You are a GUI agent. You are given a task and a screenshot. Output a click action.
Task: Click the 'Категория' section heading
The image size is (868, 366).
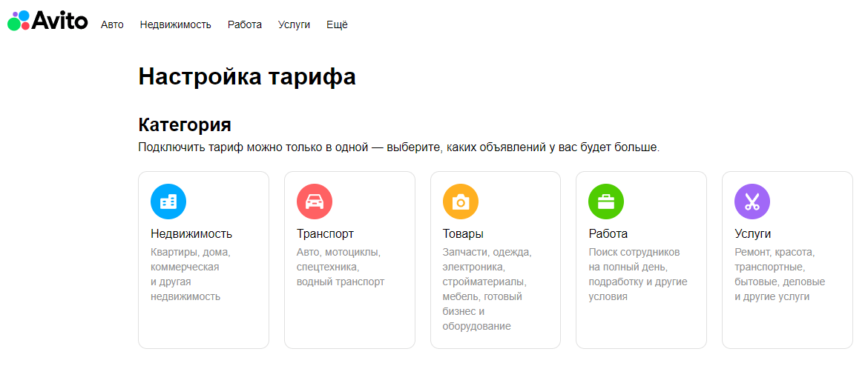click(184, 124)
